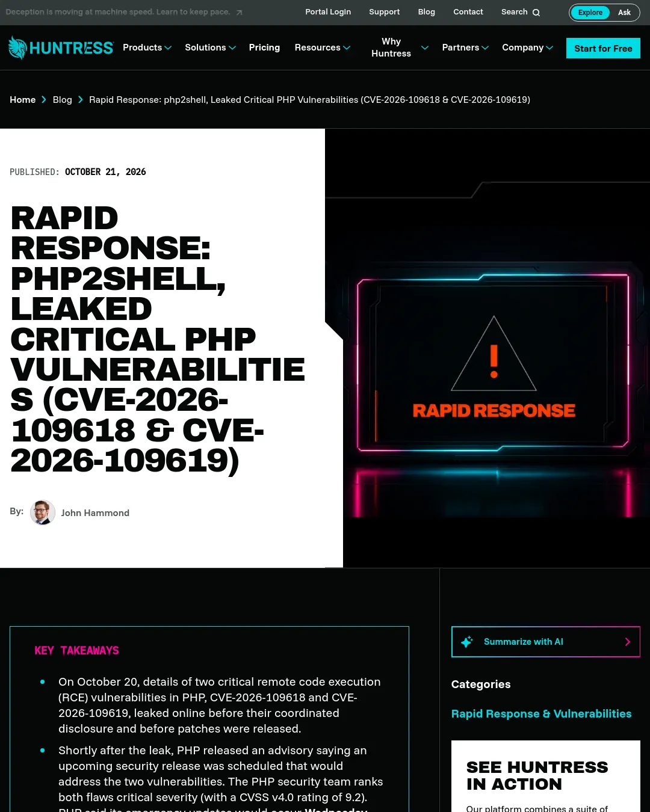Click the John Hammond author name
This screenshot has height=812, width=650.
pos(95,513)
